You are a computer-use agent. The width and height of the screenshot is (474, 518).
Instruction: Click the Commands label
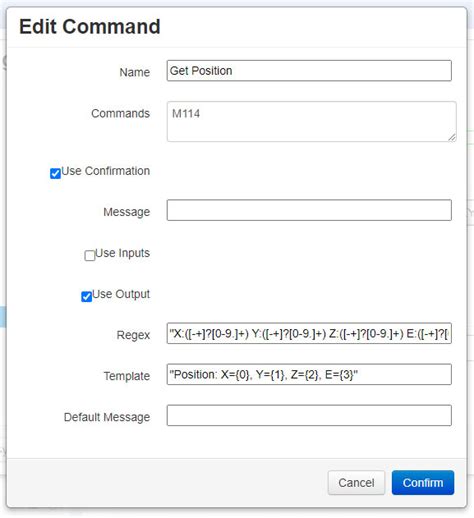click(121, 113)
